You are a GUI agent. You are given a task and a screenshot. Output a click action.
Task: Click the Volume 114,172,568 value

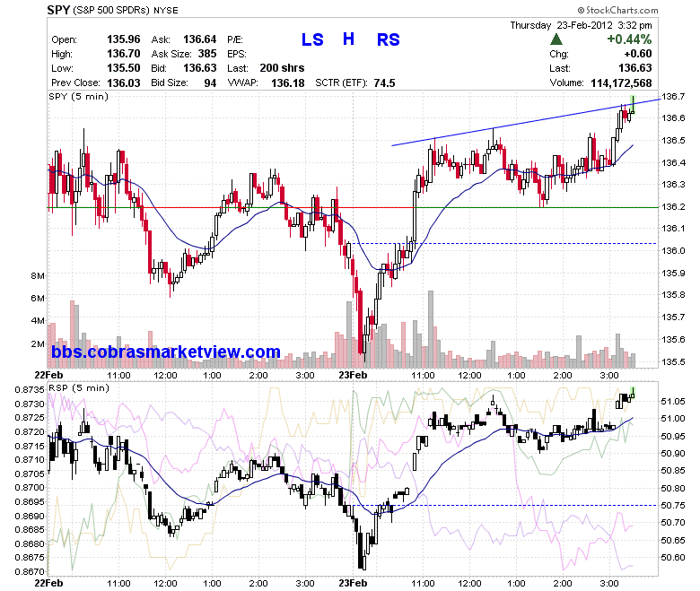pos(621,83)
